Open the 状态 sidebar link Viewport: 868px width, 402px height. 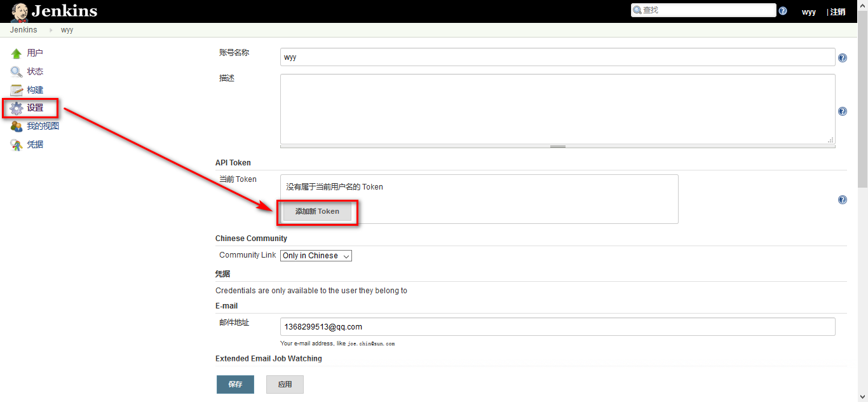pos(35,72)
